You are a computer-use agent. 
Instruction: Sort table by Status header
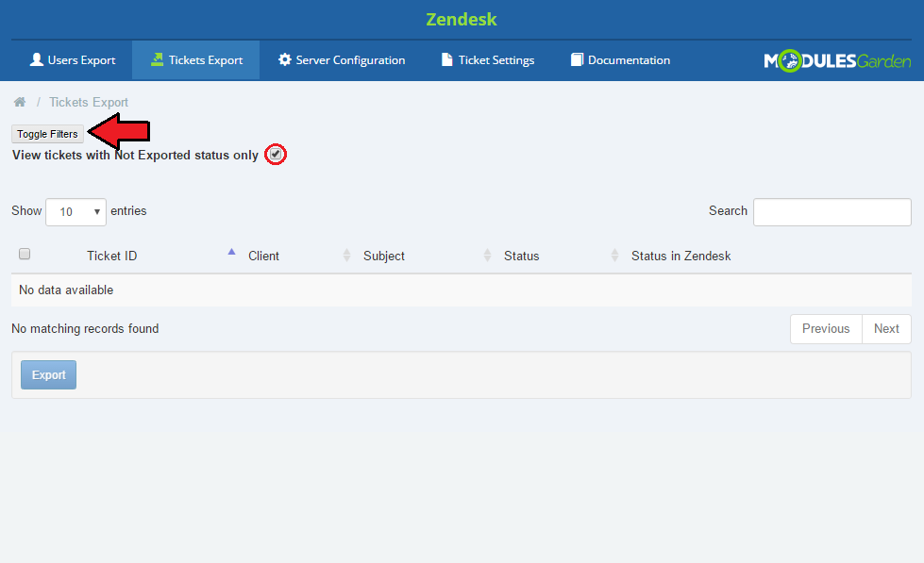522,256
